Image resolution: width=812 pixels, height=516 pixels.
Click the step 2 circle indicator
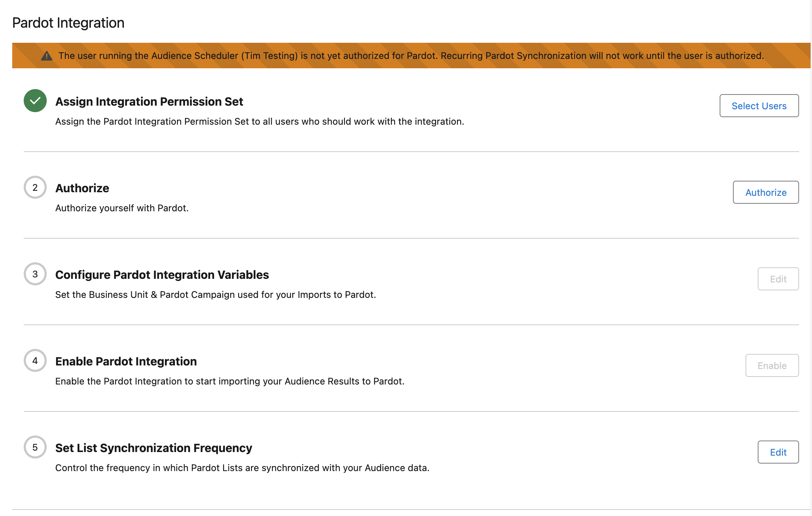click(35, 187)
